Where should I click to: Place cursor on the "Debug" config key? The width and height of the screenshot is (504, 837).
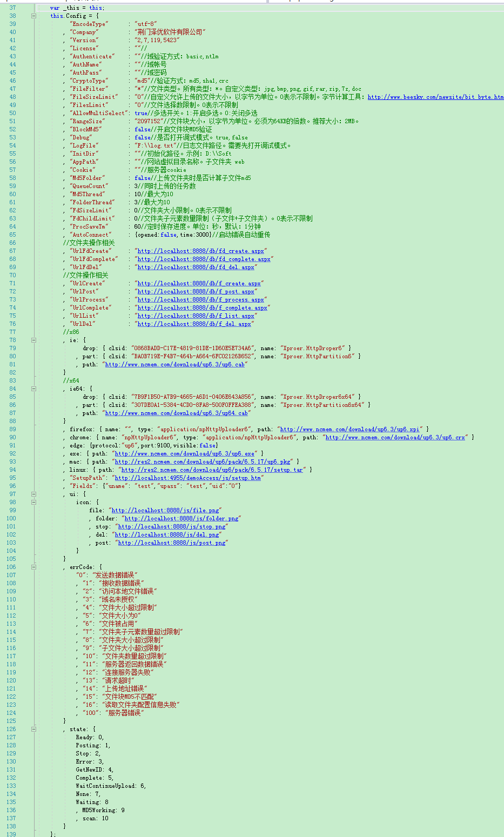point(80,137)
